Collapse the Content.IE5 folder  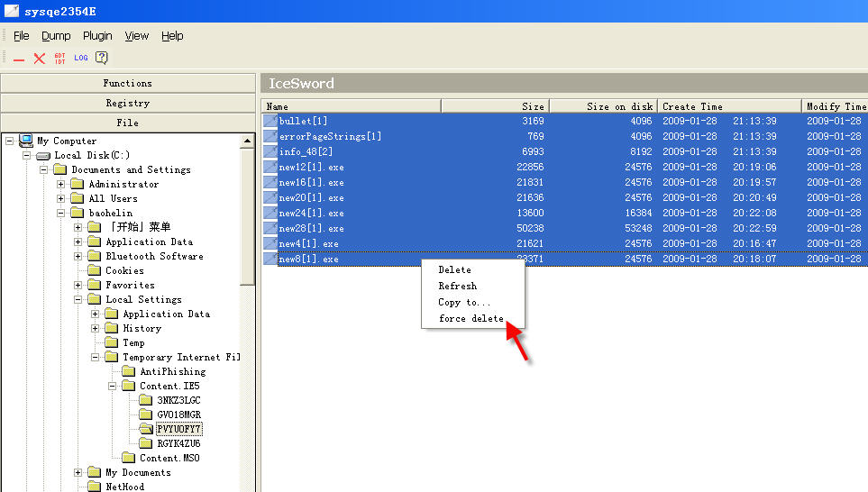click(x=113, y=386)
